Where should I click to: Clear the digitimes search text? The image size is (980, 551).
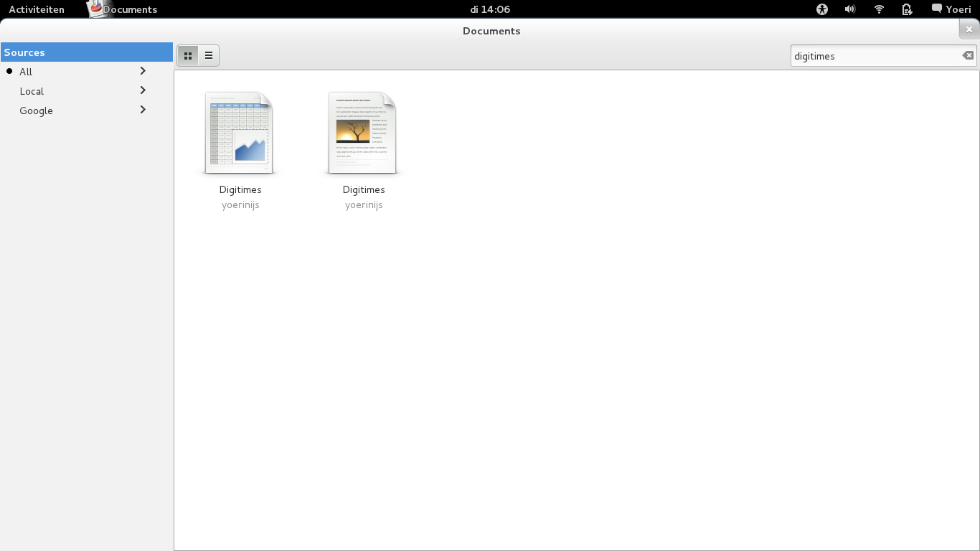(968, 55)
